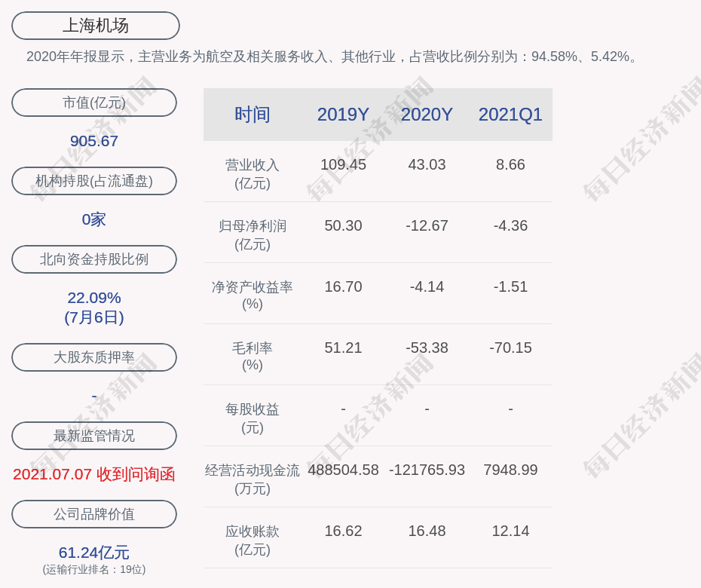Select the 2019Y column header
Viewport: 701px width, 588px height.
click(x=343, y=115)
